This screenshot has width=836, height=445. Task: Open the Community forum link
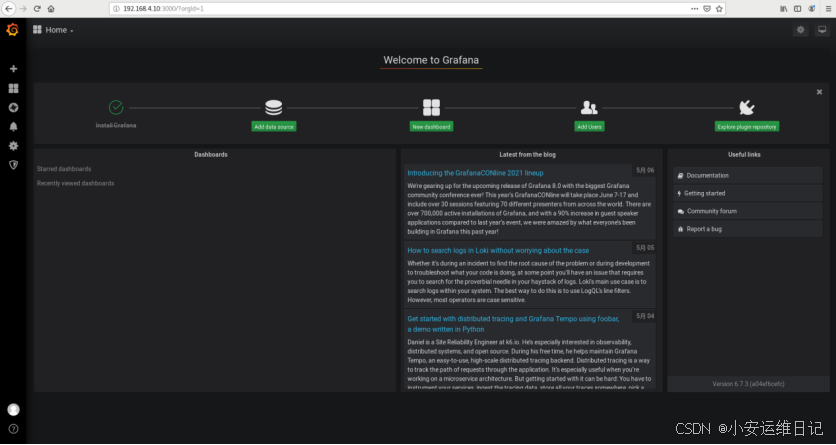point(747,211)
